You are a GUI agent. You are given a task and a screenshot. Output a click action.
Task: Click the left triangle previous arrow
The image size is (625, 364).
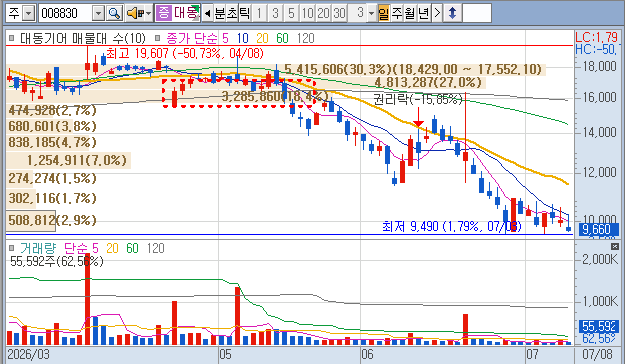tap(207, 13)
